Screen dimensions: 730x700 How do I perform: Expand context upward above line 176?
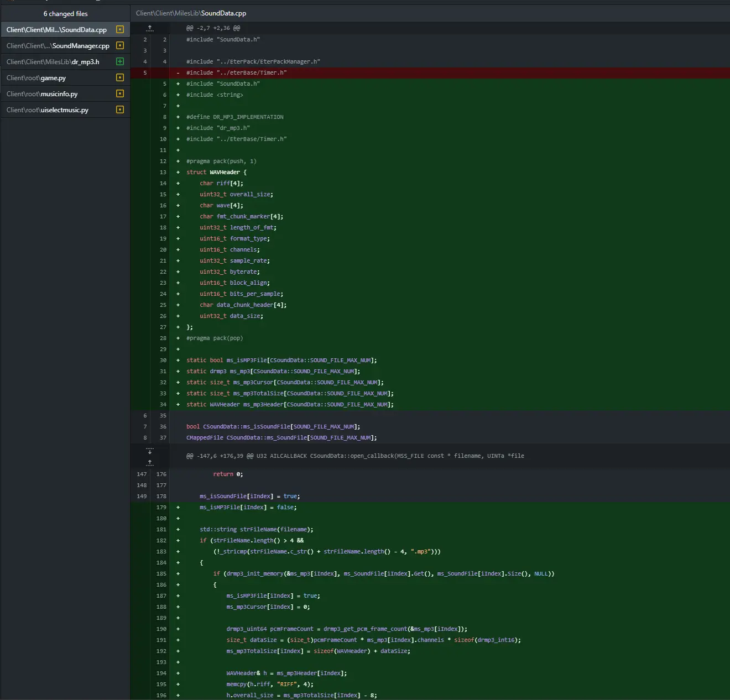tap(150, 462)
